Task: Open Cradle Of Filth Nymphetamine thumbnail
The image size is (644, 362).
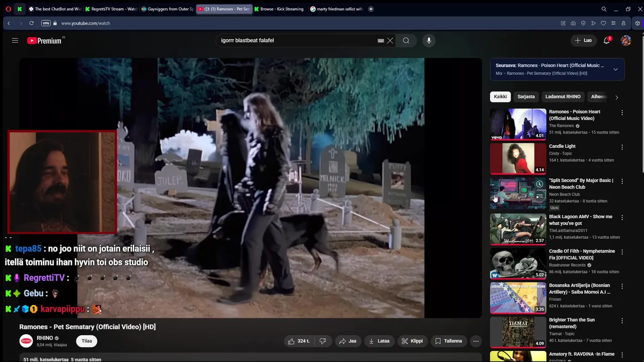Action: (518, 263)
